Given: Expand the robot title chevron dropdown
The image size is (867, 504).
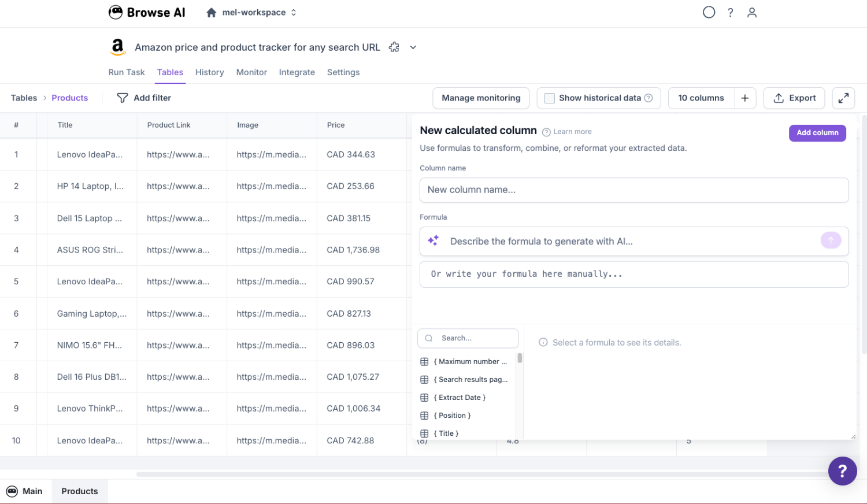Looking at the screenshot, I should (413, 47).
